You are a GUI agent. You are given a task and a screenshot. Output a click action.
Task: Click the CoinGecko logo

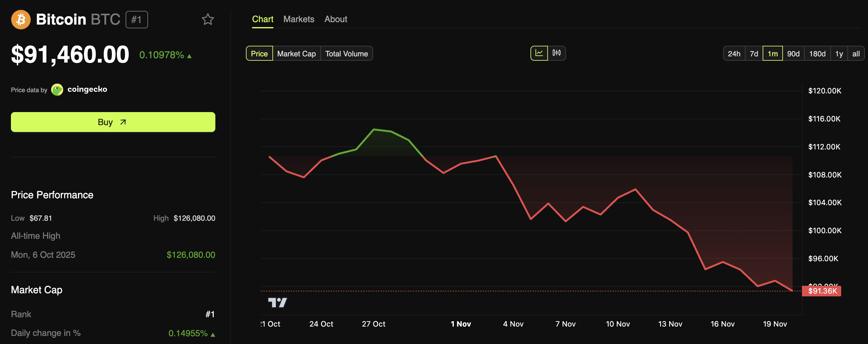point(57,89)
